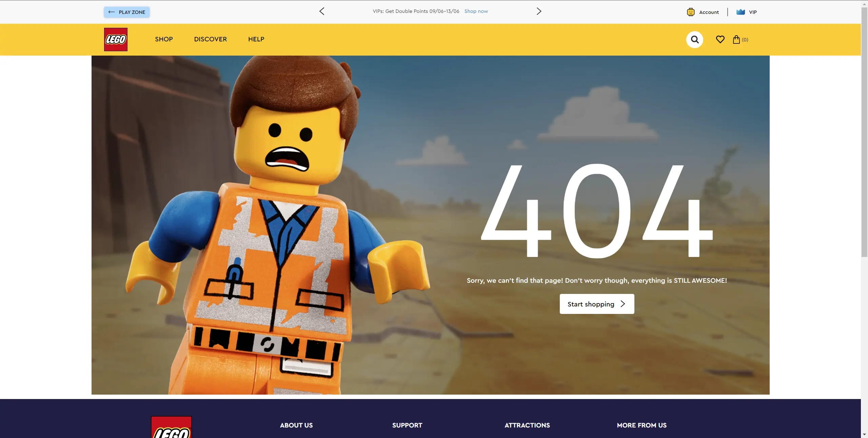Click the scrollbar down arrow
Screen dimensions: 868x438
click(x=864, y=434)
